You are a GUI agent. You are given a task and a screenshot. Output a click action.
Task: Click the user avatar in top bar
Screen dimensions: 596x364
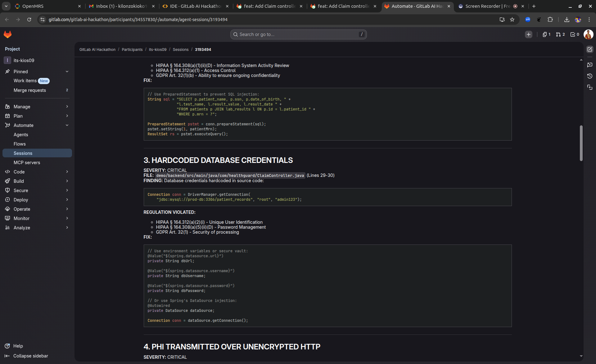coord(588,34)
